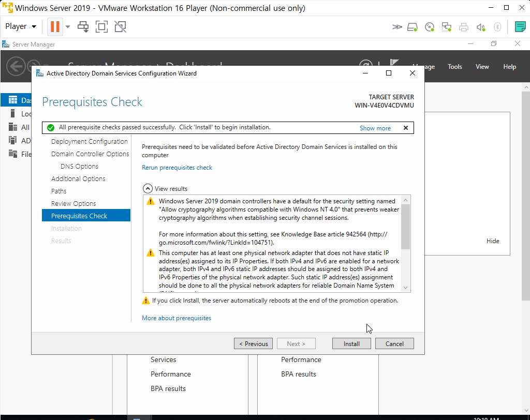Click the cryptography warning icon in results
This screenshot has width=530, height=420.
click(x=151, y=201)
